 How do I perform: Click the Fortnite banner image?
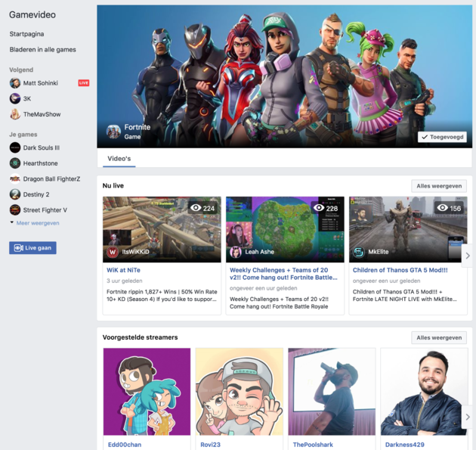point(284,76)
